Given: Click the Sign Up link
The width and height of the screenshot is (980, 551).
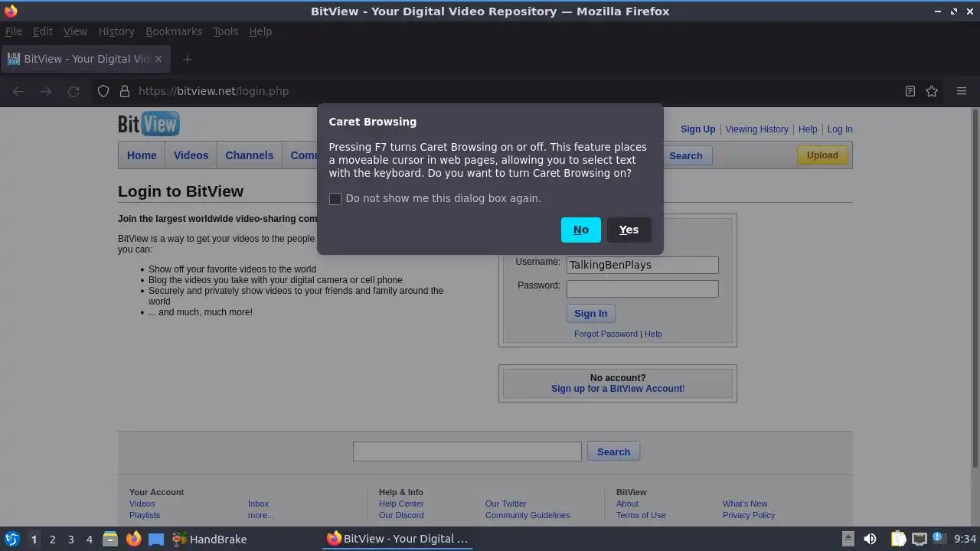Looking at the screenshot, I should [x=697, y=129].
